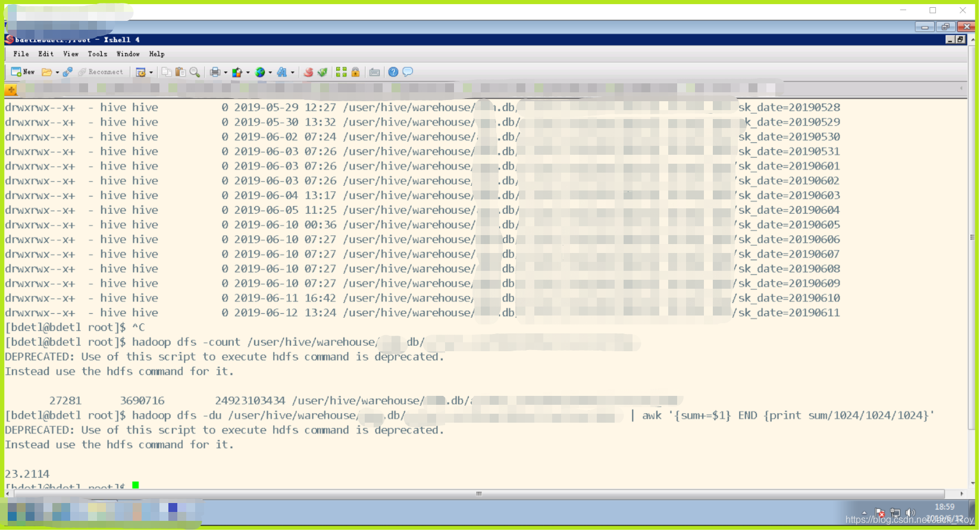Click the Connect link icon
The width and height of the screenshot is (980, 531).
(67, 72)
